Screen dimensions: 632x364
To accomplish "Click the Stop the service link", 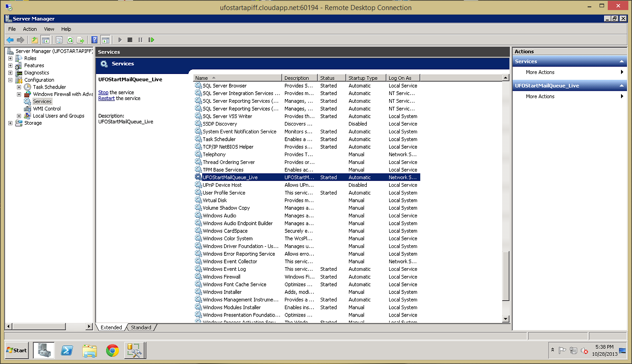I will pyautogui.click(x=103, y=92).
